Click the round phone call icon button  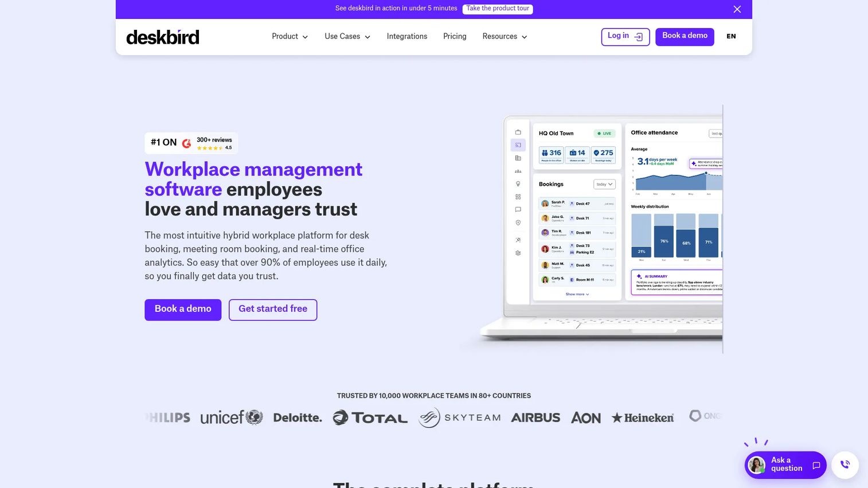tap(844, 464)
